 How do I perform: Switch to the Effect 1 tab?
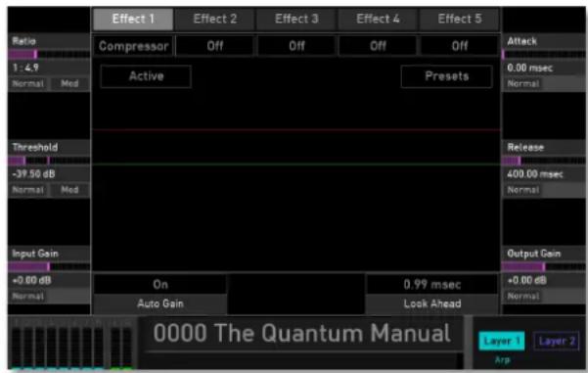point(133,20)
